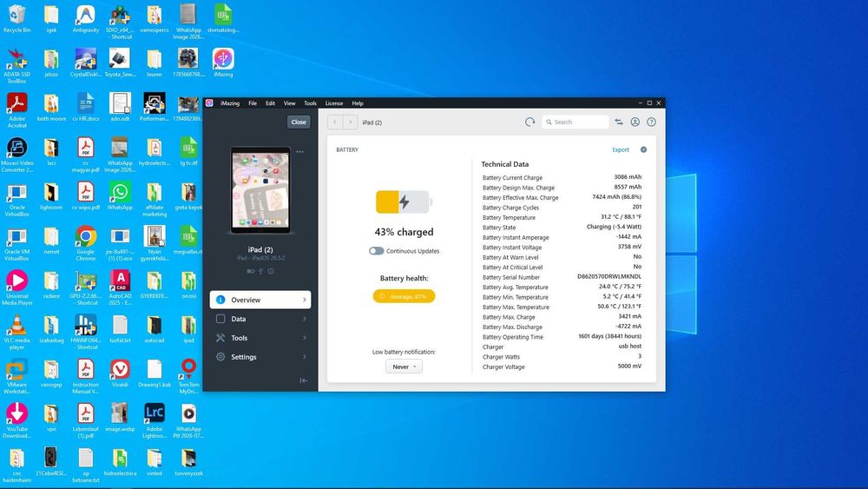Image resolution: width=868 pixels, height=489 pixels.
Task: Click the Battery Operating Time value
Action: click(609, 336)
